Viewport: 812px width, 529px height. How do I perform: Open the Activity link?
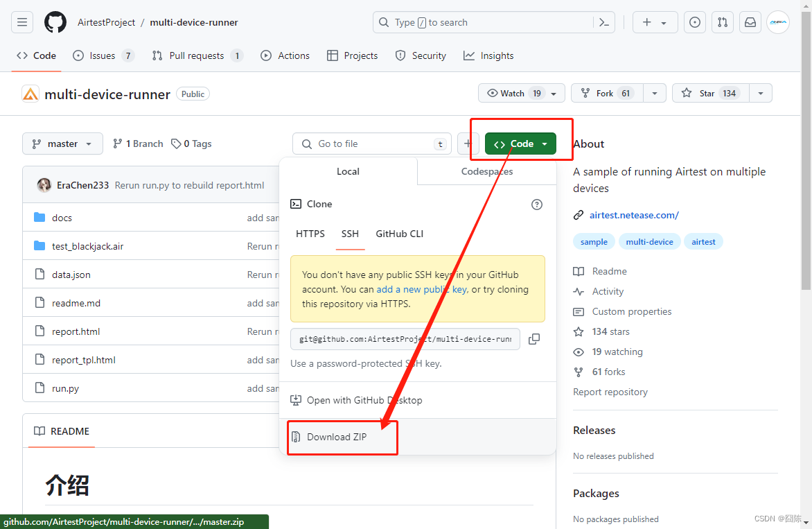599,291
